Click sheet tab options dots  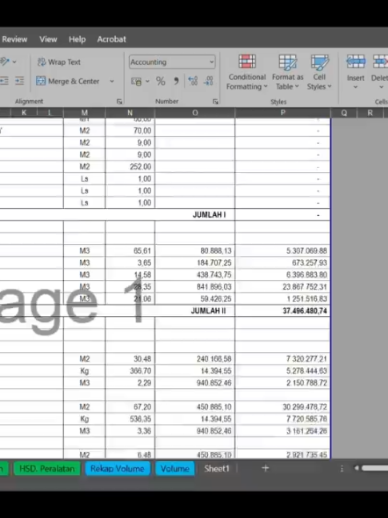342,469
